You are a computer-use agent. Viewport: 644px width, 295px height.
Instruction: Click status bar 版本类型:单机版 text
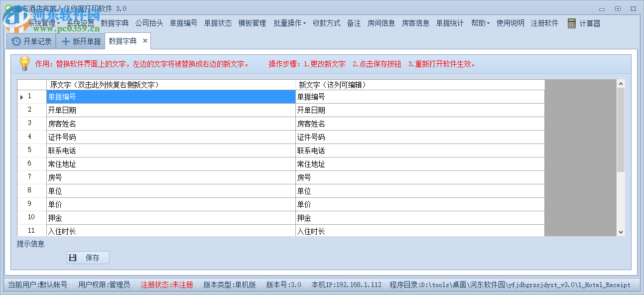230,285
